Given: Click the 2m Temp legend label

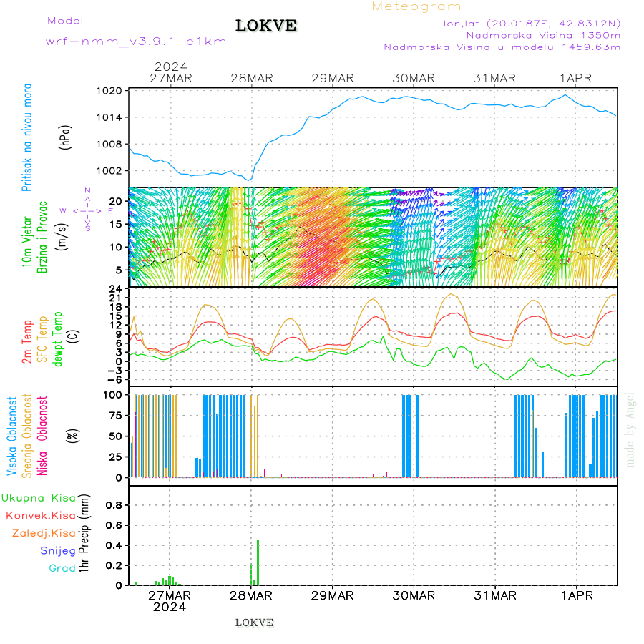Looking at the screenshot, I should click(x=27, y=342).
